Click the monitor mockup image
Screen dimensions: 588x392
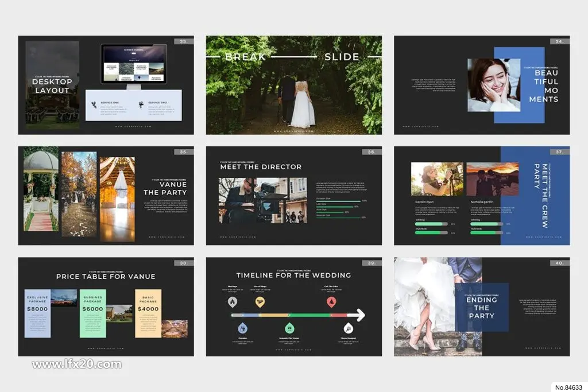click(133, 67)
